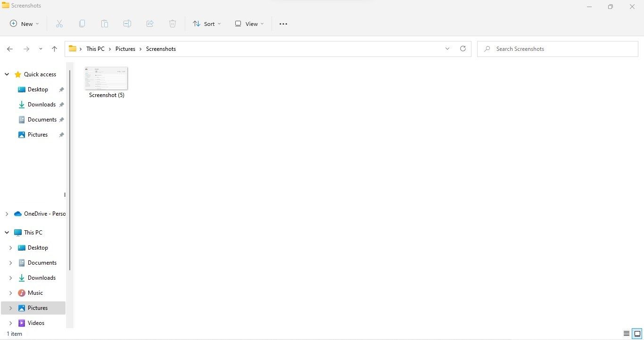Click the search magnifier icon

(x=487, y=49)
